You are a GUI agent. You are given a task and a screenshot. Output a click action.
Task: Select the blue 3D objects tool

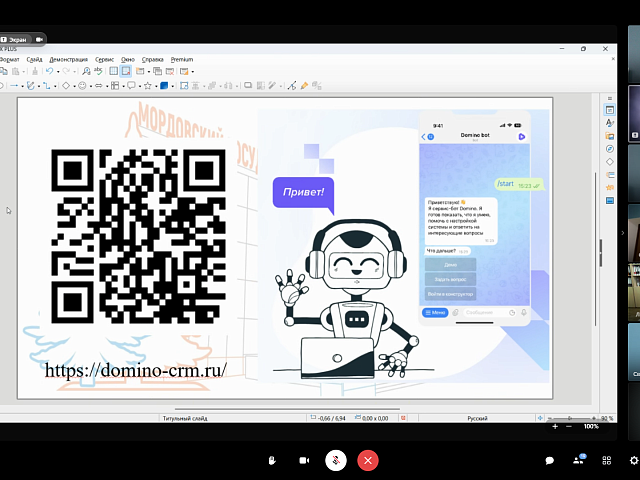pos(164,85)
